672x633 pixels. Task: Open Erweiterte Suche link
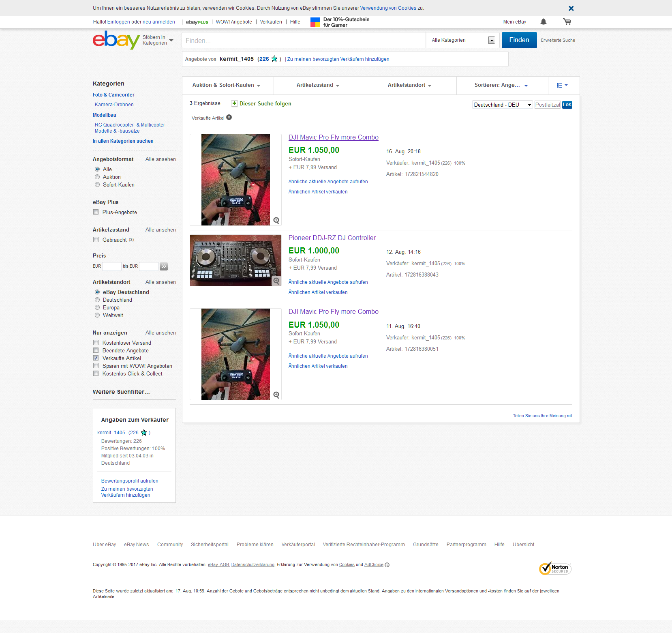coord(558,40)
